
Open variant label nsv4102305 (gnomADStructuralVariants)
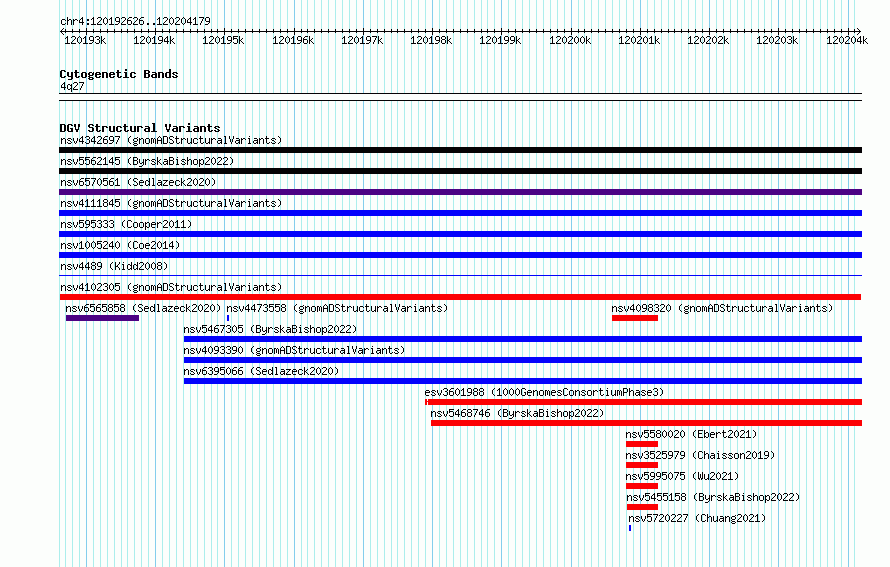point(171,287)
